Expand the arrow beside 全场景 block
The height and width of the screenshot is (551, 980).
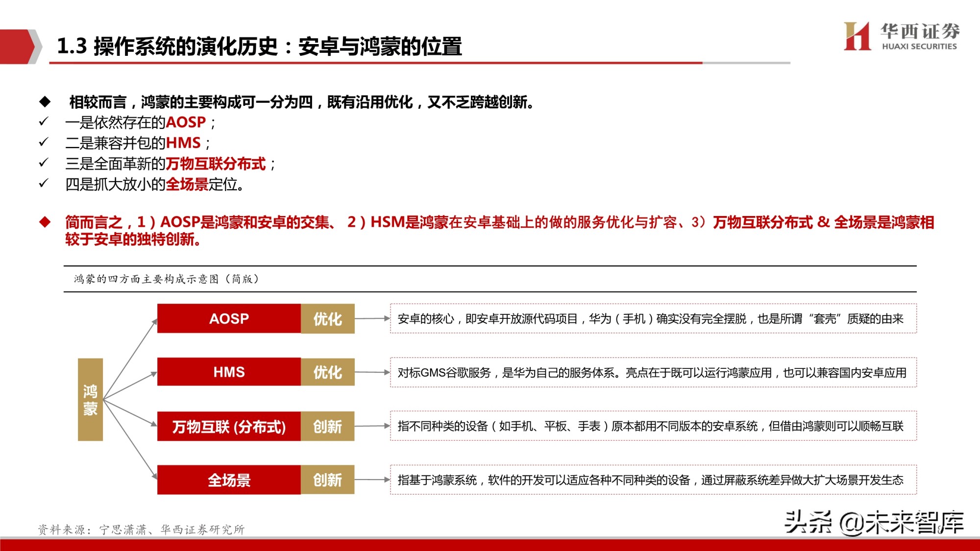(371, 481)
